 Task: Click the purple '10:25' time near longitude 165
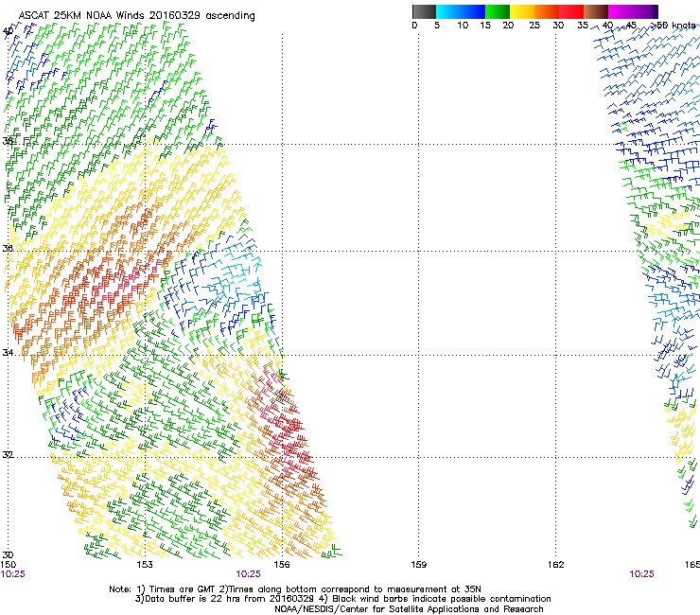(641, 574)
